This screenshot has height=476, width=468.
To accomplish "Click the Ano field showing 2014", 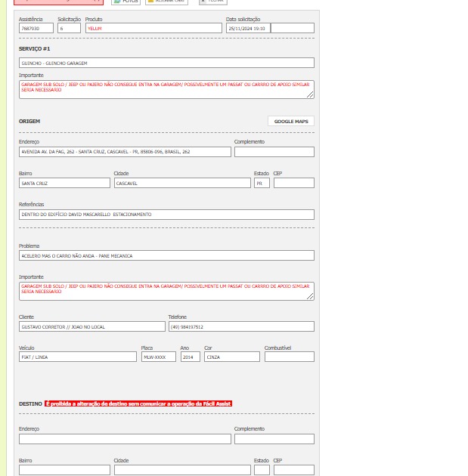I will click(x=191, y=357).
